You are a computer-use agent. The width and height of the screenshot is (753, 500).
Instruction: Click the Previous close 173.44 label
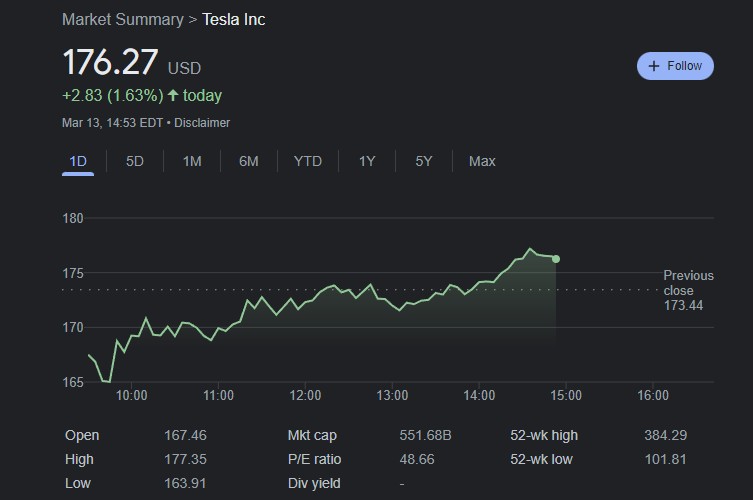tap(688, 290)
